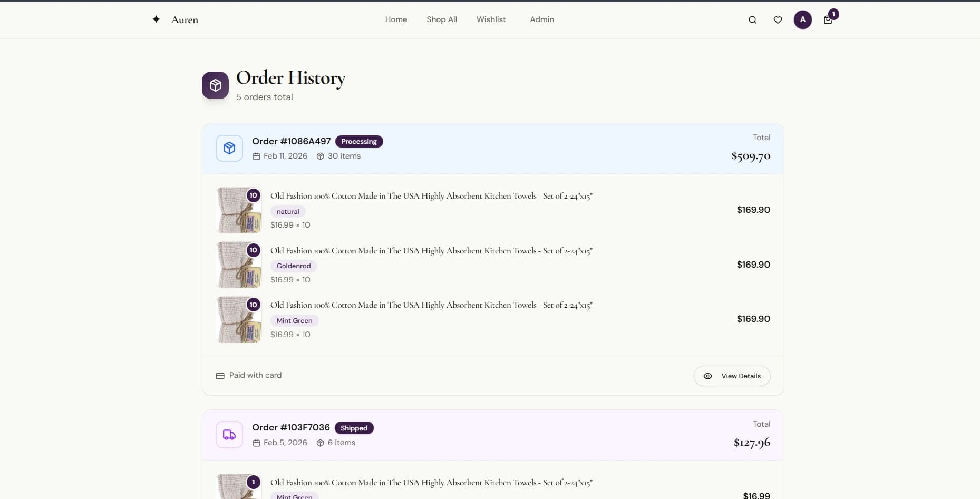
Task: Click the truck icon on Order #103F7036
Action: click(x=229, y=434)
